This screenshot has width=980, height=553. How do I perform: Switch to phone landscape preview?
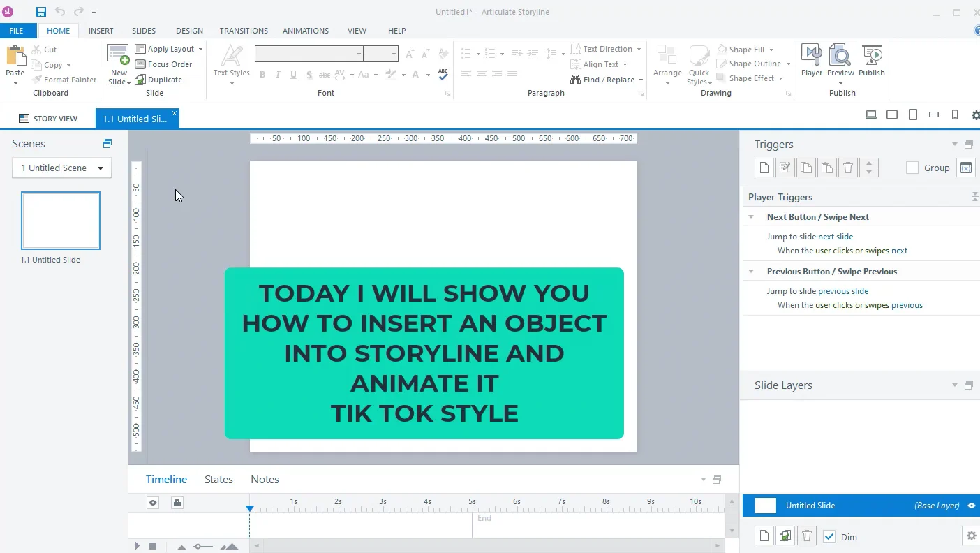click(x=934, y=115)
